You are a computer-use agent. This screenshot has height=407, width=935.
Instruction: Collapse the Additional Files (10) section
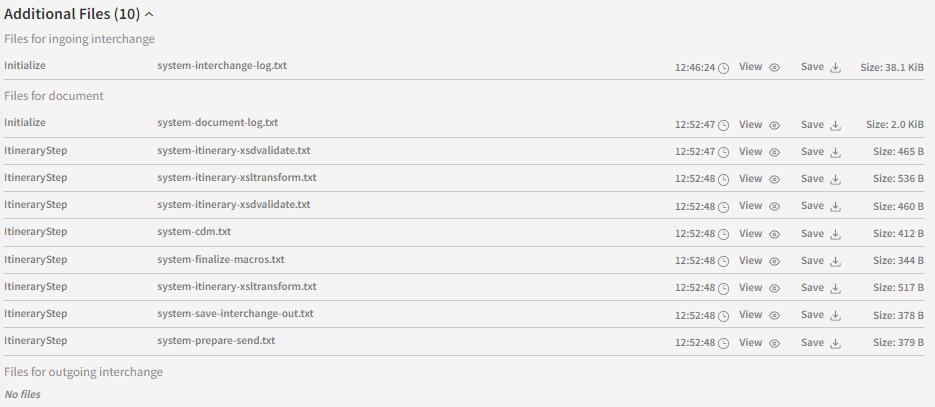pos(149,15)
